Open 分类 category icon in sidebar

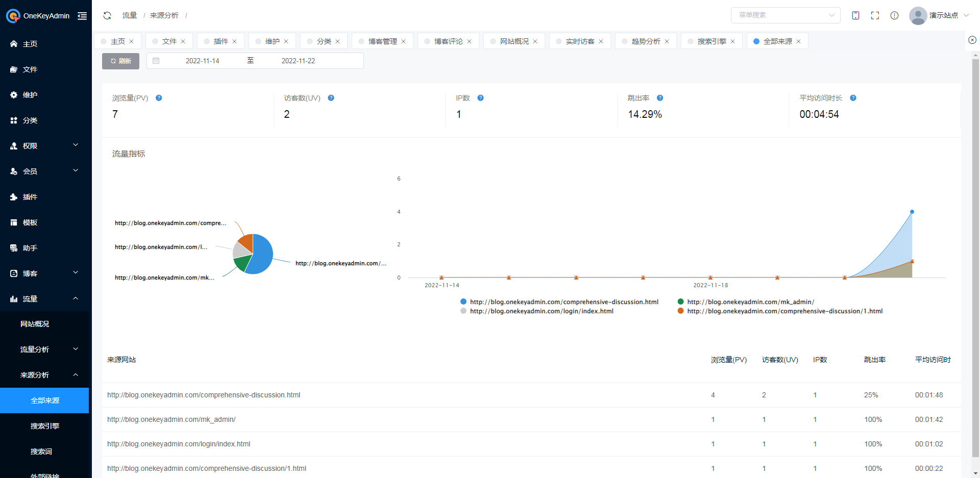(14, 120)
